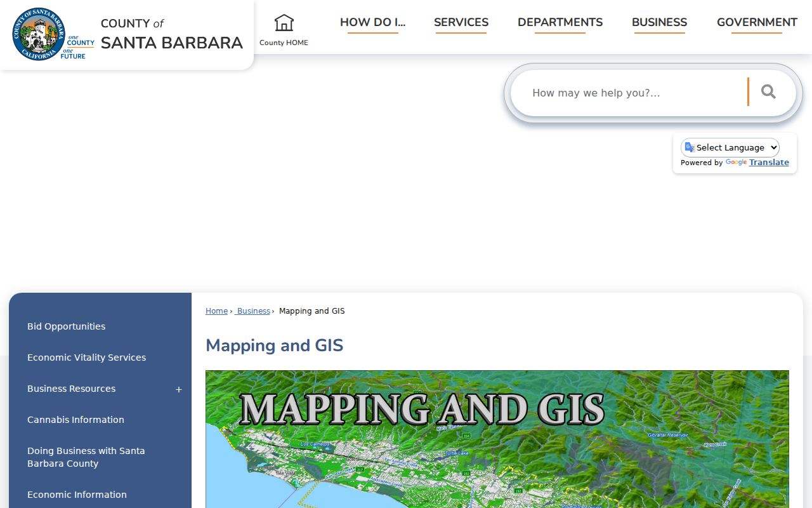Open Economic Vitality Services sidebar link
The image size is (812, 508).
click(x=86, y=358)
